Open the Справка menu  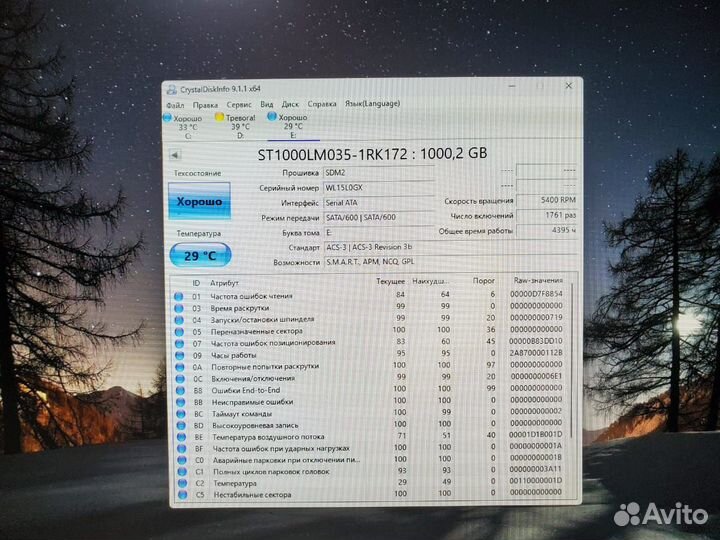[321, 104]
